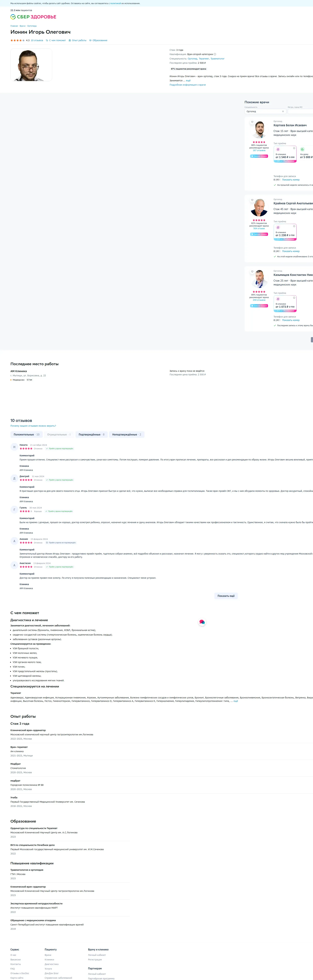Image resolution: width=313 pixels, height=980 pixels.
Task: Click Показать ещё reviews button
Action: pos(226,596)
